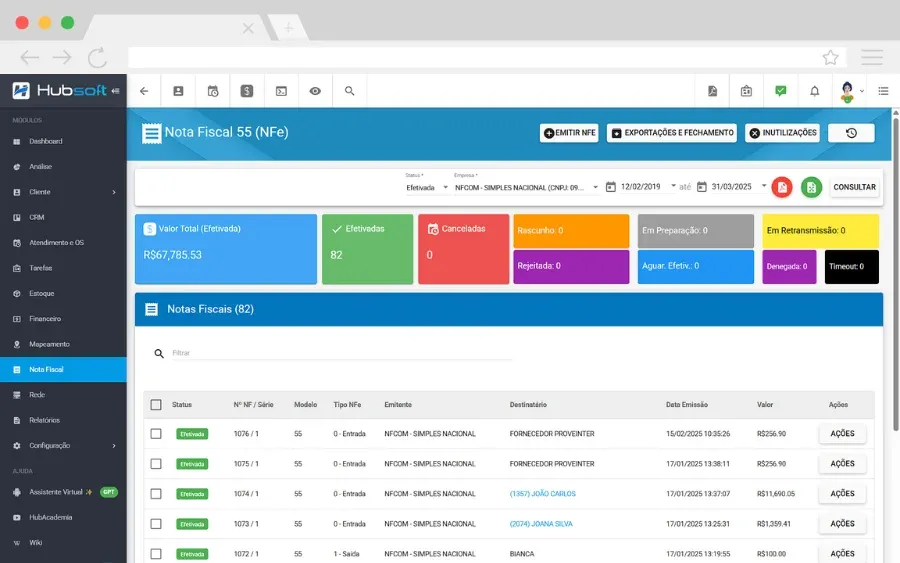900x563 pixels.
Task: Click the Filtrar search field
Action: [341, 353]
